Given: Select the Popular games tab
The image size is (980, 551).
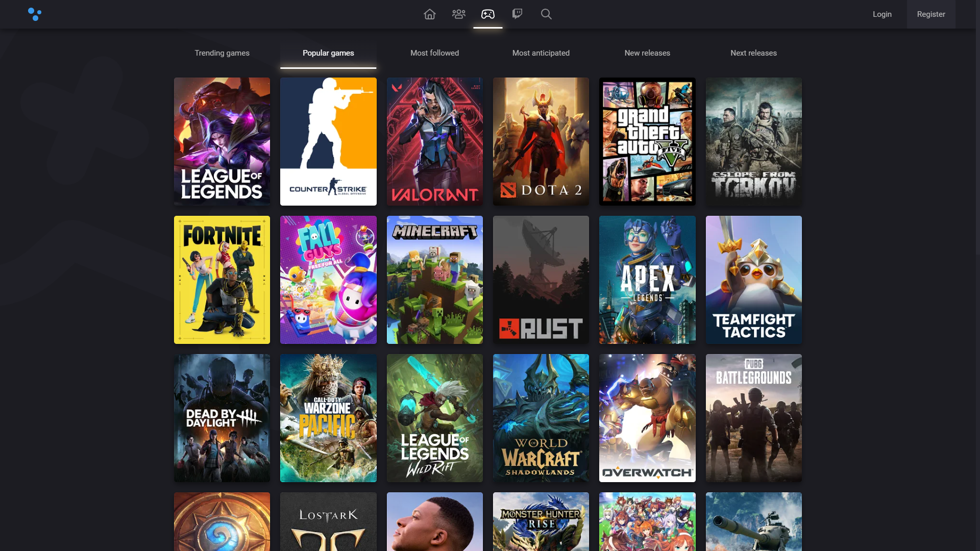Looking at the screenshot, I should [x=328, y=53].
